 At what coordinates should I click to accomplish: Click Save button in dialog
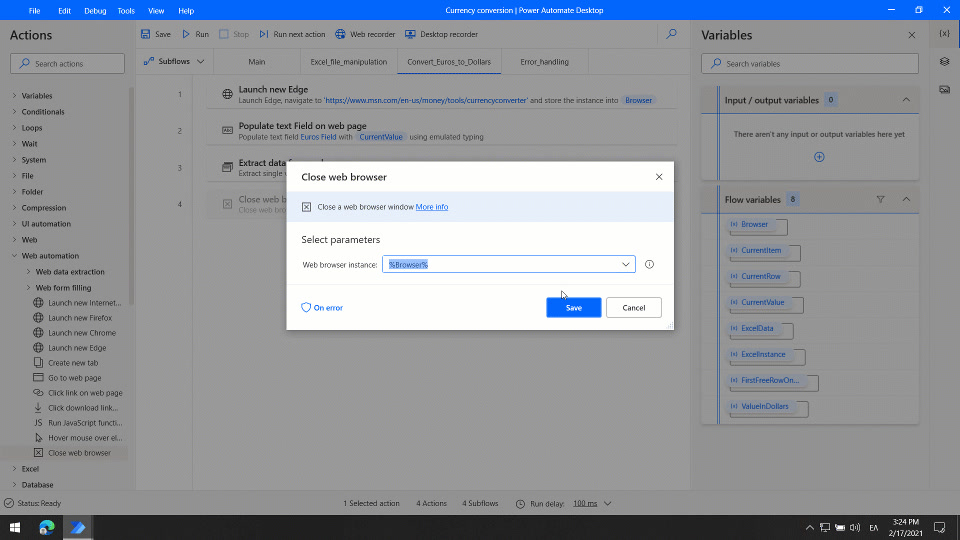tap(574, 308)
